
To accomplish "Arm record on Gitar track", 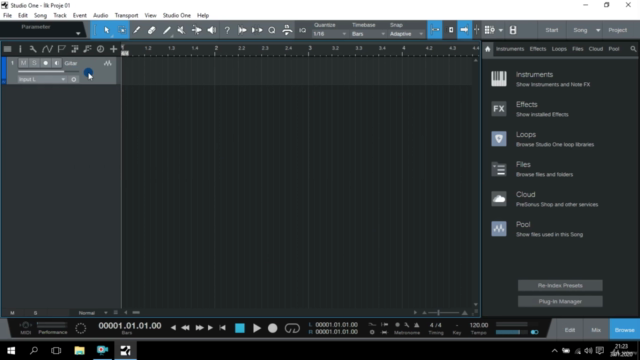I will pyautogui.click(x=45, y=63).
